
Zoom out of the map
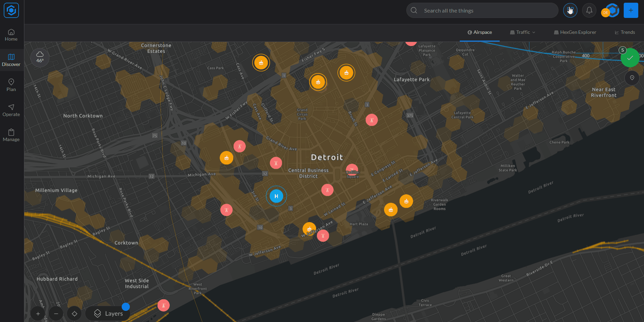[x=56, y=314]
